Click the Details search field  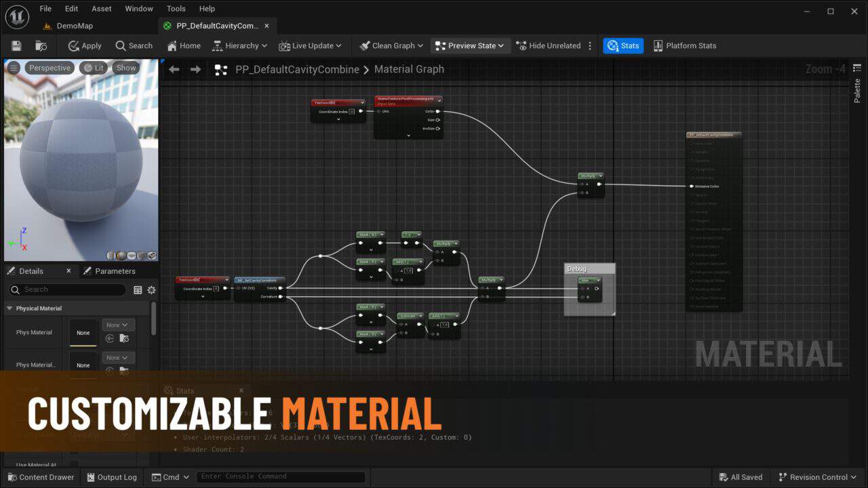point(67,290)
